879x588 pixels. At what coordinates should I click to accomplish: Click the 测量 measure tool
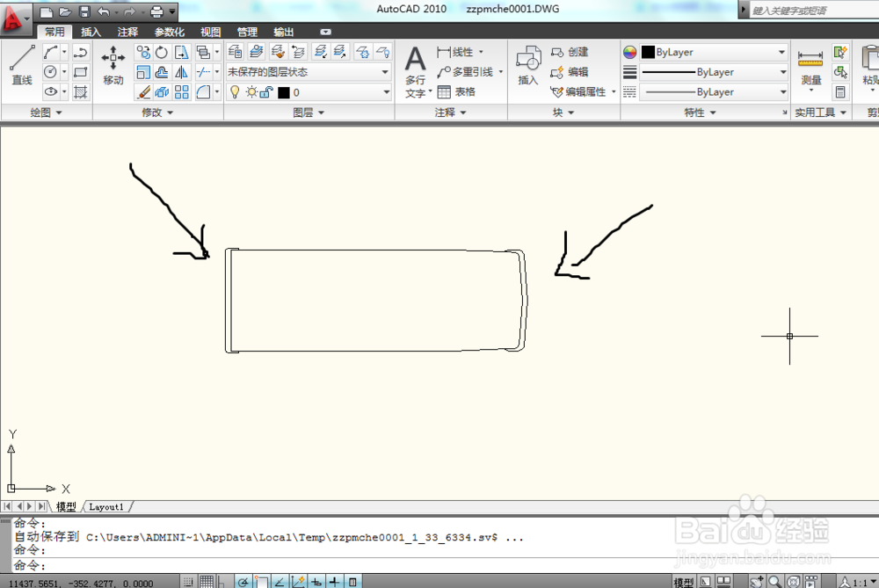click(810, 68)
